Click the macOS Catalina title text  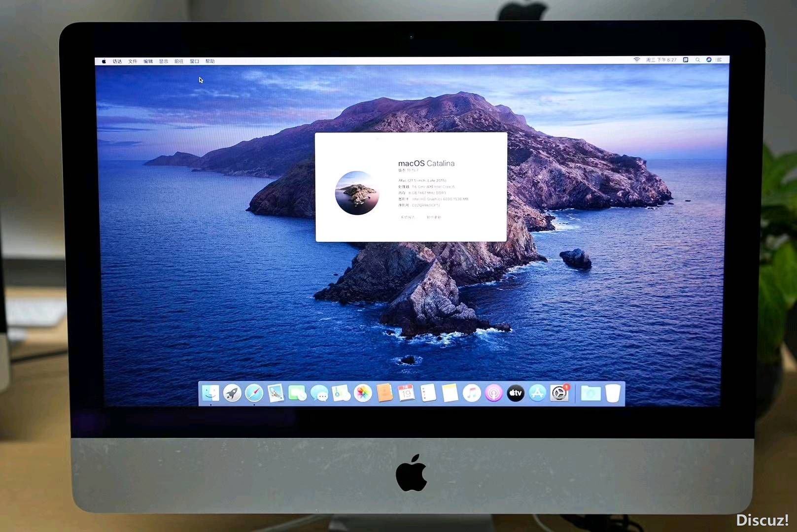(x=426, y=163)
